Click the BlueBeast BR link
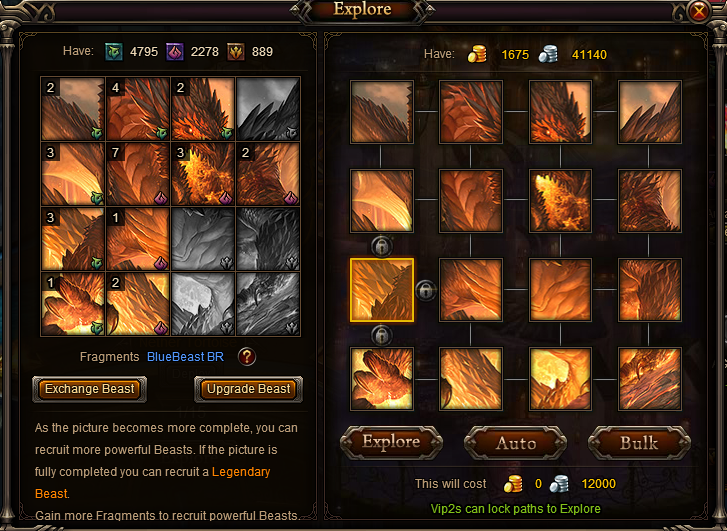Image resolution: width=727 pixels, height=531 pixels. coord(185,357)
